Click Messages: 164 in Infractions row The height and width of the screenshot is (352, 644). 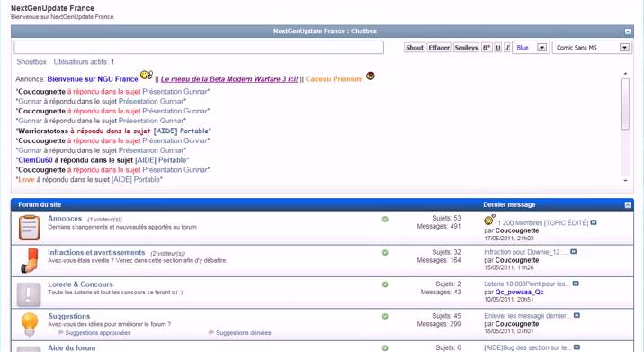pyautogui.click(x=439, y=260)
